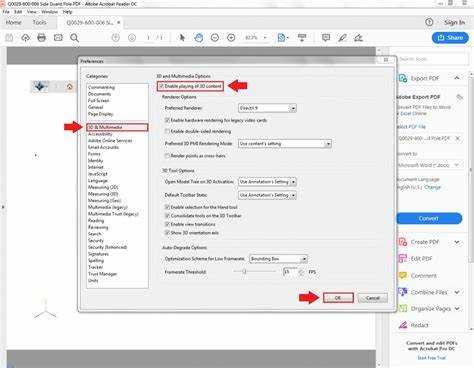Click the email envelope icon
Screen dimensions: 474x368
pyautogui.click(x=58, y=38)
